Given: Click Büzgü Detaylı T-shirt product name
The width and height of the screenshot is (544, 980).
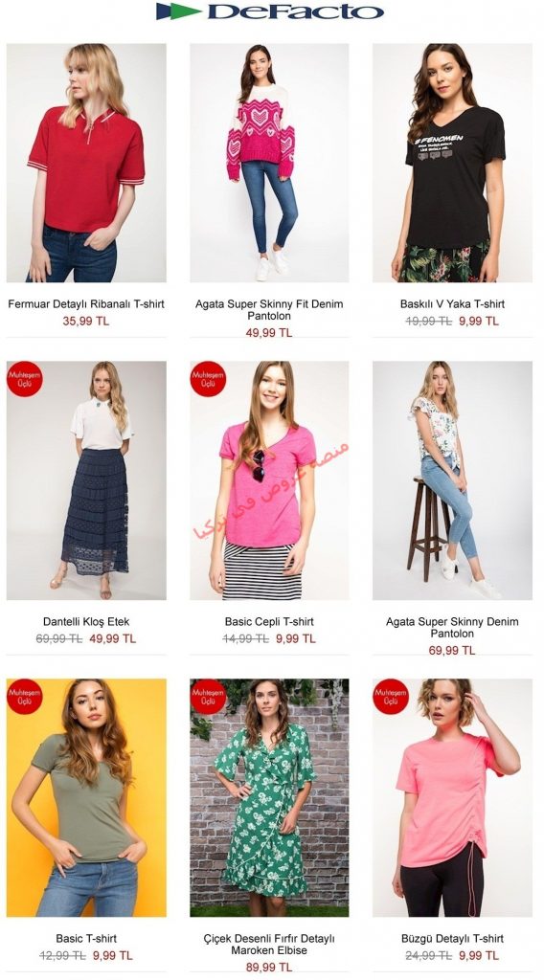Looking at the screenshot, I should [452, 939].
